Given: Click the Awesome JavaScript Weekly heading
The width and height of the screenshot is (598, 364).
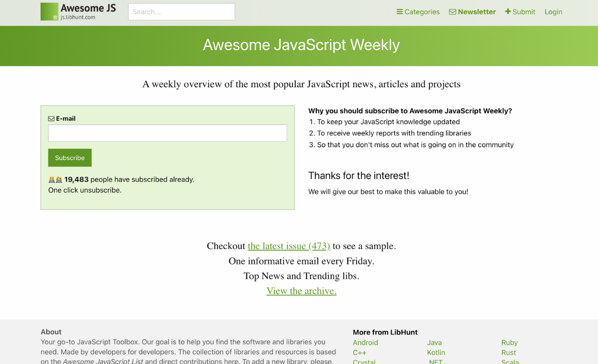Looking at the screenshot, I should coord(301,45).
